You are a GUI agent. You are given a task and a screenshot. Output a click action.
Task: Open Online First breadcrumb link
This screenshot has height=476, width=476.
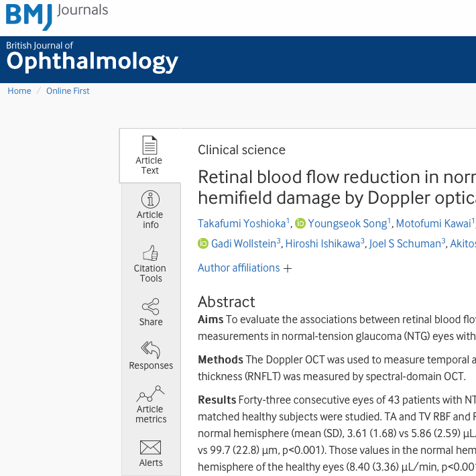[x=68, y=91]
